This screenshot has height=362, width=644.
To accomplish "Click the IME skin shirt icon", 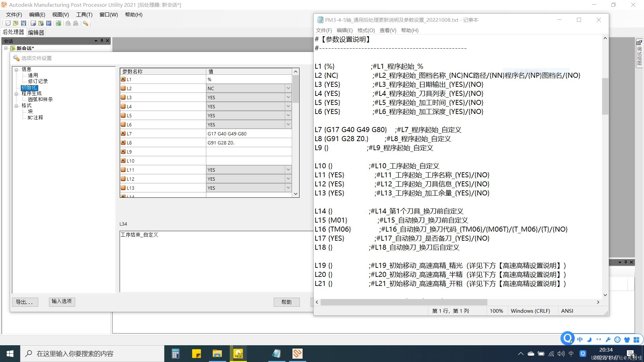I will click(627, 340).
